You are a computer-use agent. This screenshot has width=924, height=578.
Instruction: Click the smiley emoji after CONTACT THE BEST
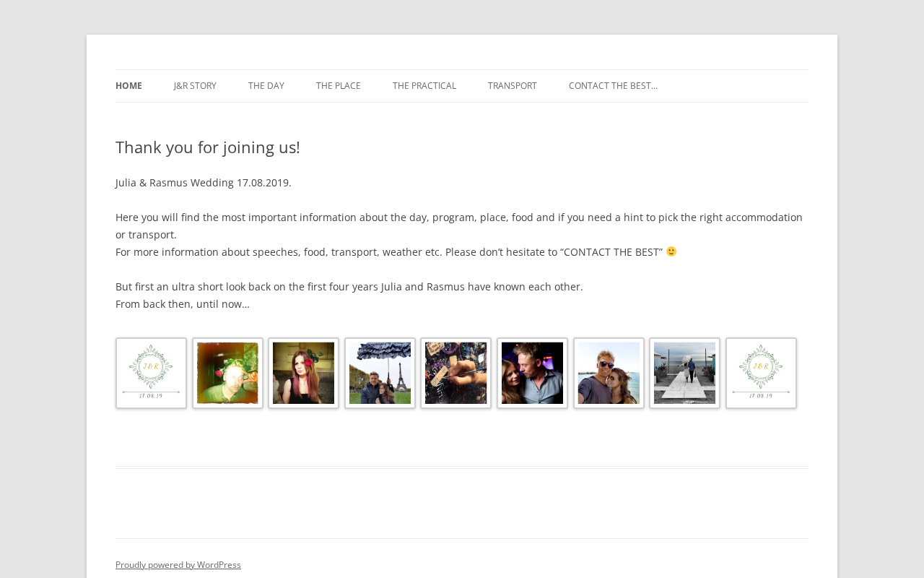point(671,251)
